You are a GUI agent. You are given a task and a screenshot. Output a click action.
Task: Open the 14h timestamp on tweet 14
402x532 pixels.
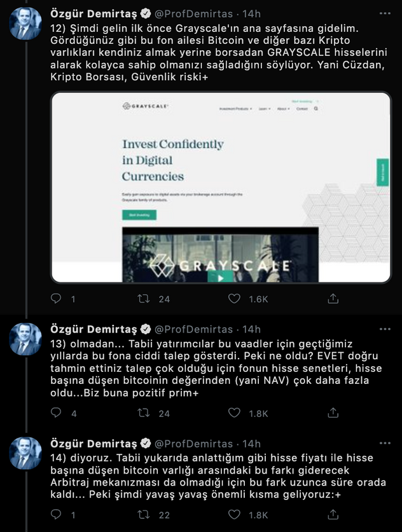(x=252, y=444)
